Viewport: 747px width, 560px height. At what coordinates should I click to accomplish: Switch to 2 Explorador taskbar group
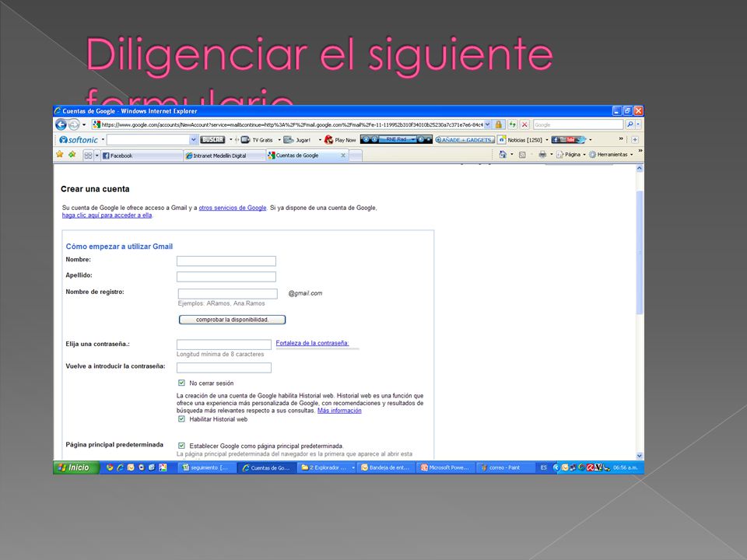(328, 467)
